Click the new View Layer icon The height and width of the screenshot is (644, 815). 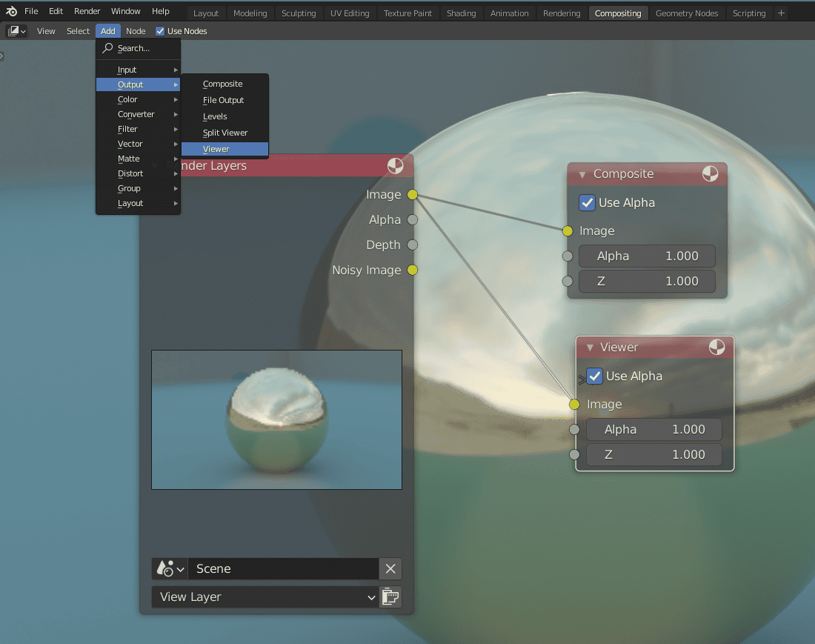tap(390, 597)
